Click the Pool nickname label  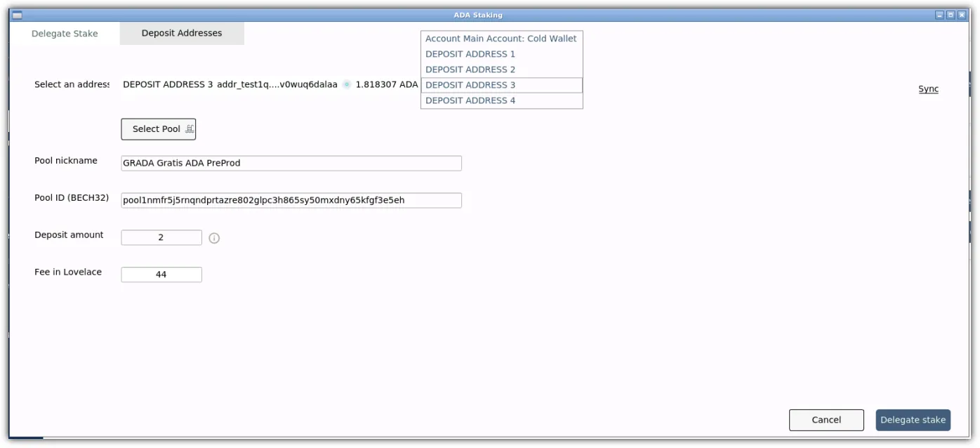coord(66,161)
